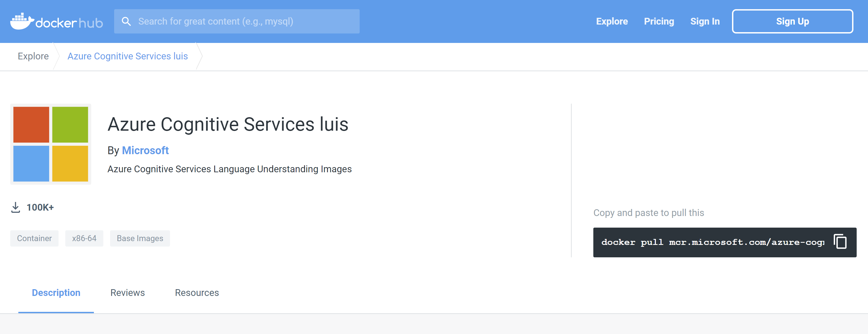Click the Container tag
The height and width of the screenshot is (334, 868).
pos(34,238)
